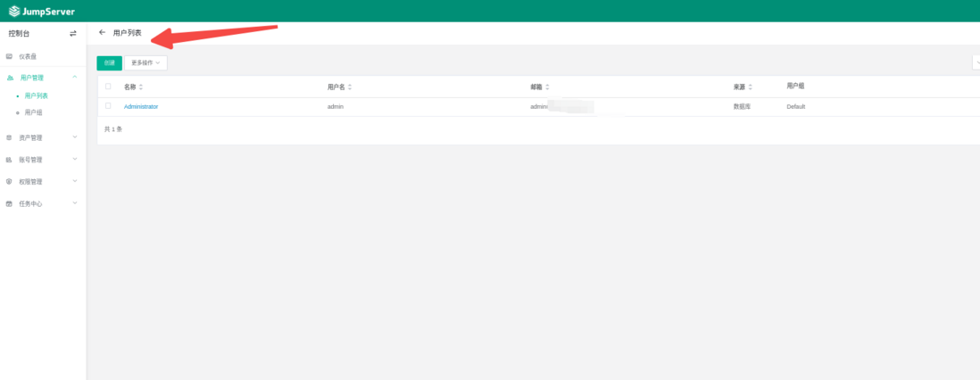Sort by the 来源 column arrows
This screenshot has width=980, height=380.
[751, 87]
